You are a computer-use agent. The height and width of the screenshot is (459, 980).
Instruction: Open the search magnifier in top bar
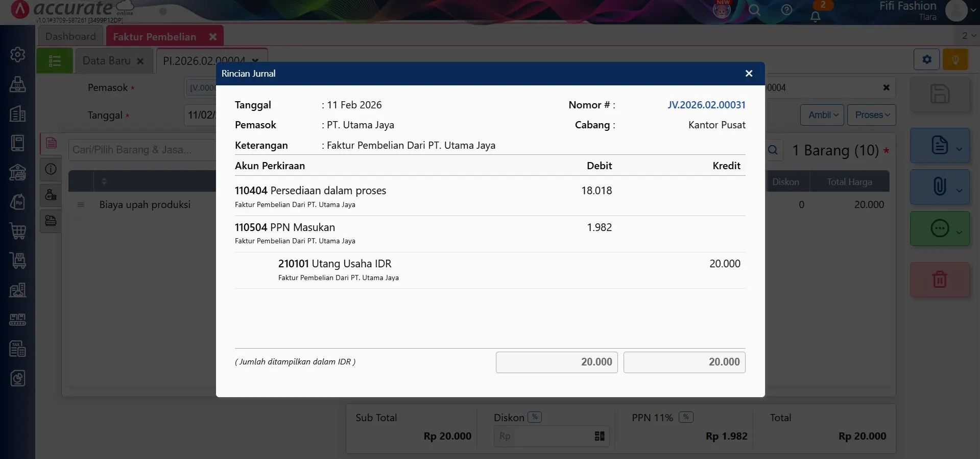(x=754, y=10)
